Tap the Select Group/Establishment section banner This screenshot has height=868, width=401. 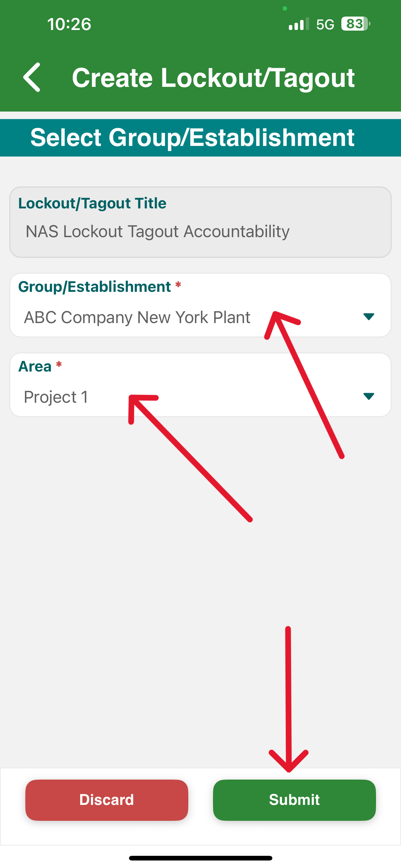tap(200, 137)
